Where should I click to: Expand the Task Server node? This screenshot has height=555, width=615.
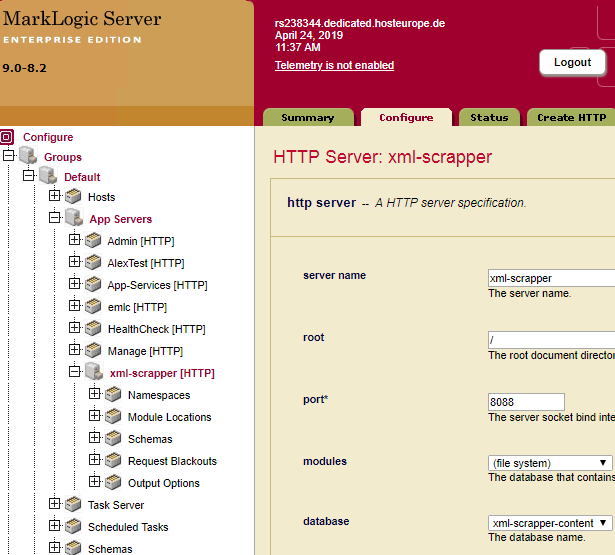[x=55, y=503]
